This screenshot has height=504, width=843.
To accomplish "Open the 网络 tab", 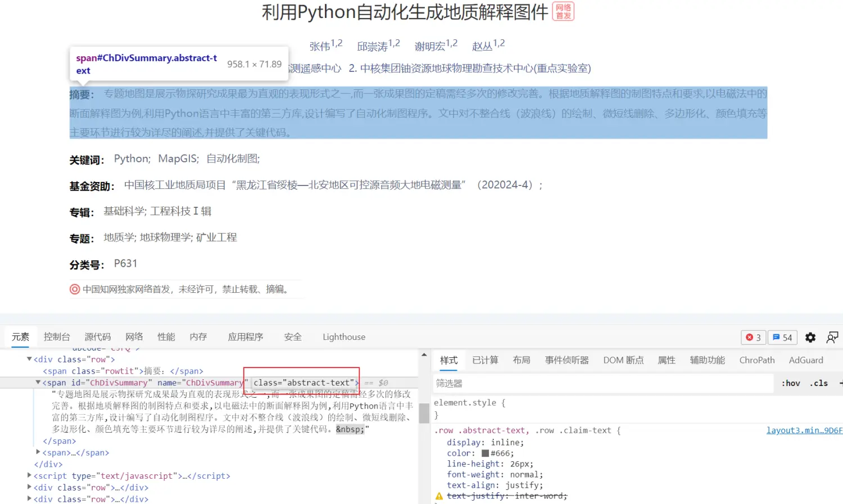I will click(134, 337).
